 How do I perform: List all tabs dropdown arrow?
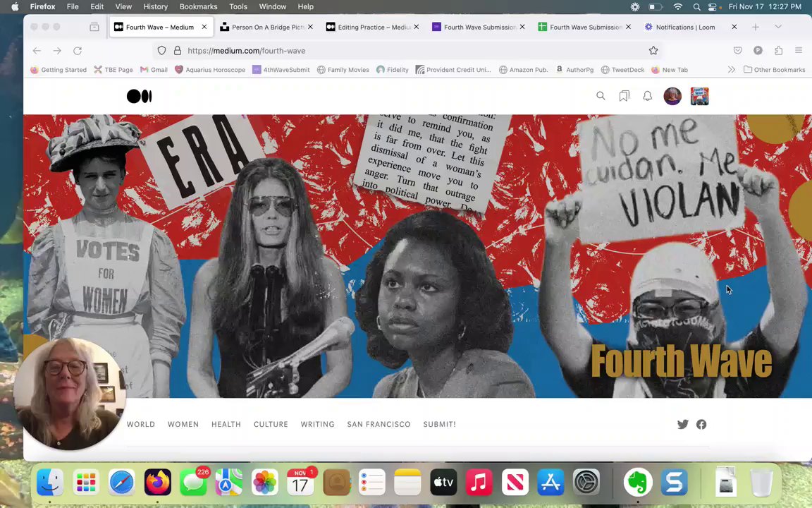click(x=778, y=27)
